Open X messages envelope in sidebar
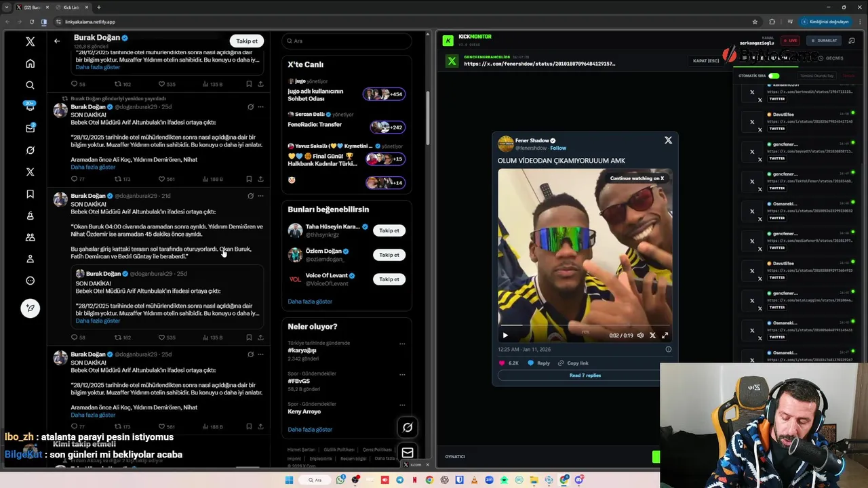This screenshot has width=868, height=488. (x=30, y=128)
